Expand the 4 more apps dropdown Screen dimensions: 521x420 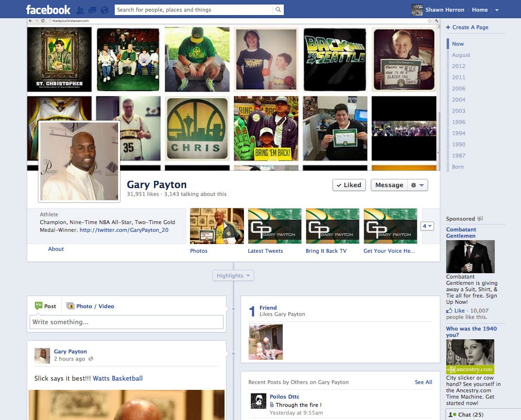pyautogui.click(x=427, y=226)
